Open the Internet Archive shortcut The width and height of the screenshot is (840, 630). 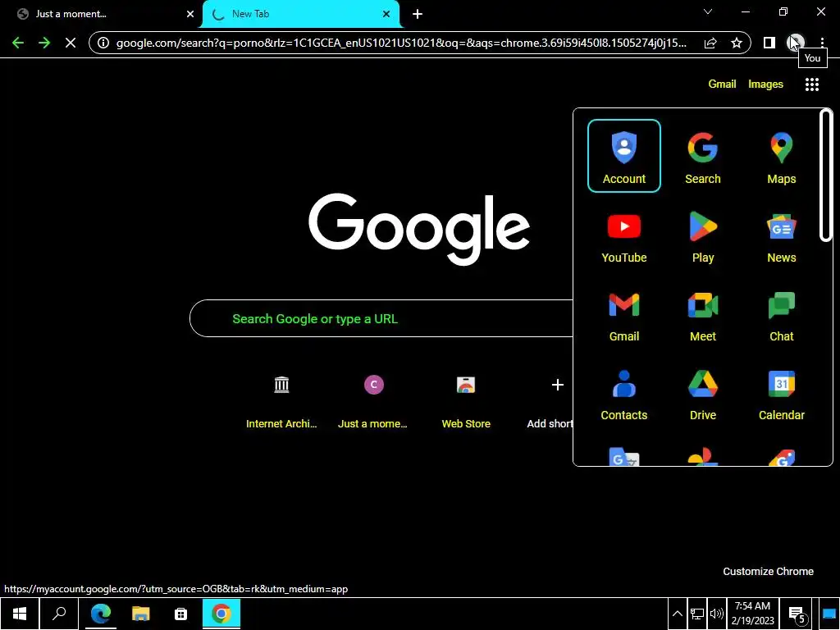281,400
